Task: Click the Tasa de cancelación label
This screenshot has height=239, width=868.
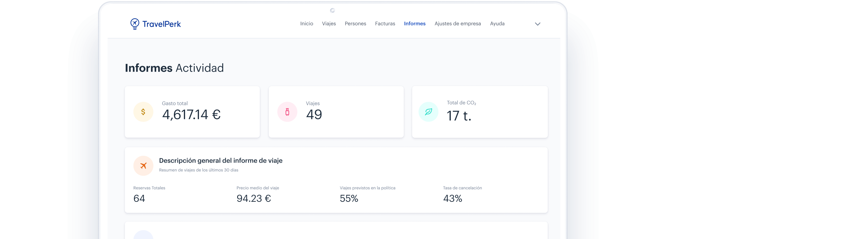Action: pos(462,188)
